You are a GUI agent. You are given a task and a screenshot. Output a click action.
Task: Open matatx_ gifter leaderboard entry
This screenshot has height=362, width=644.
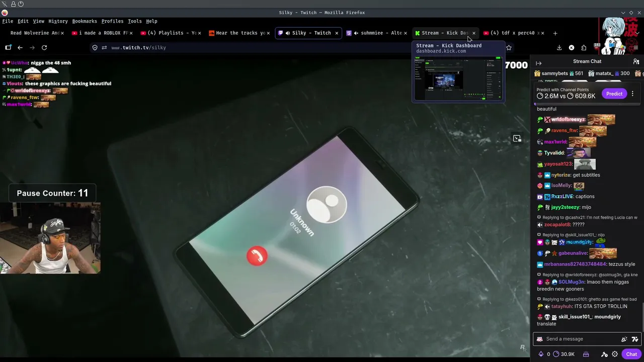(x=609, y=73)
